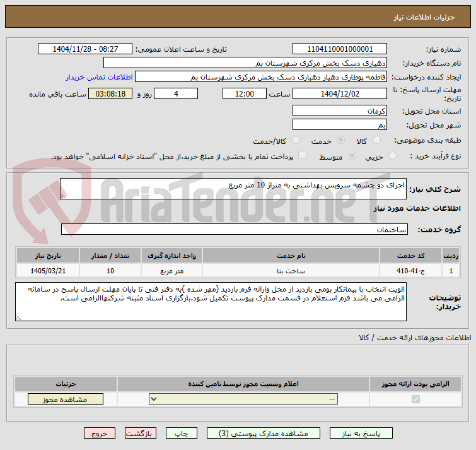Click the گروه خدمت field ساختمان
Image resolution: width=476 pixels, height=450 pixels.
(x=235, y=229)
